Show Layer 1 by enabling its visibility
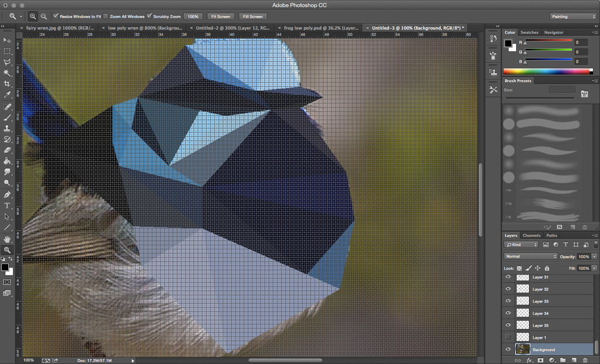This screenshot has width=600, height=364. click(x=508, y=336)
